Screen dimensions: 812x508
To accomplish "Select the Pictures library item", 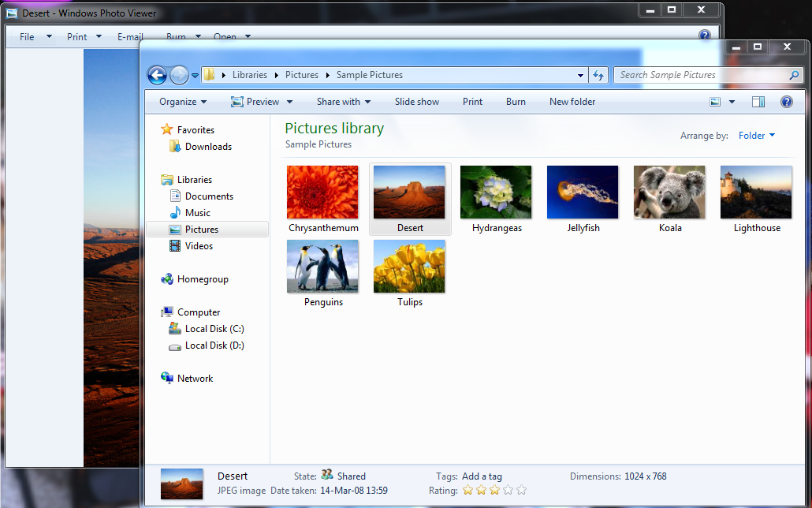I will [x=207, y=229].
